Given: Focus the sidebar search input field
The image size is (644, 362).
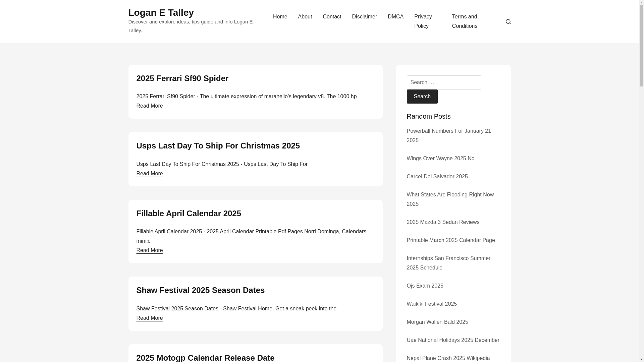Looking at the screenshot, I should [x=444, y=82].
